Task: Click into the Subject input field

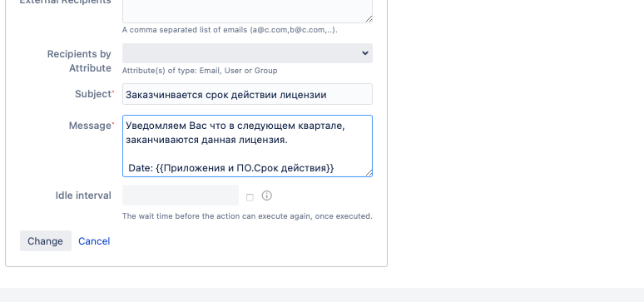Action: point(247,94)
